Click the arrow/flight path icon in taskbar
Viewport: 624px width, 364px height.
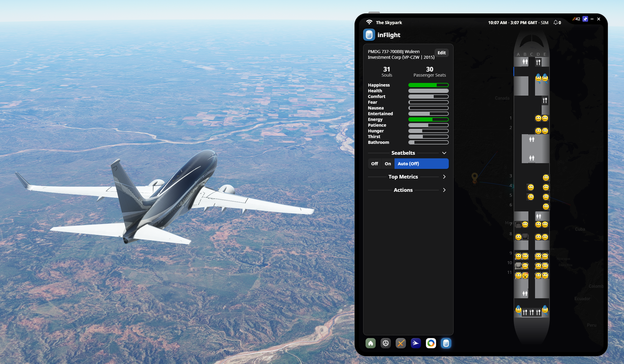tap(415, 343)
